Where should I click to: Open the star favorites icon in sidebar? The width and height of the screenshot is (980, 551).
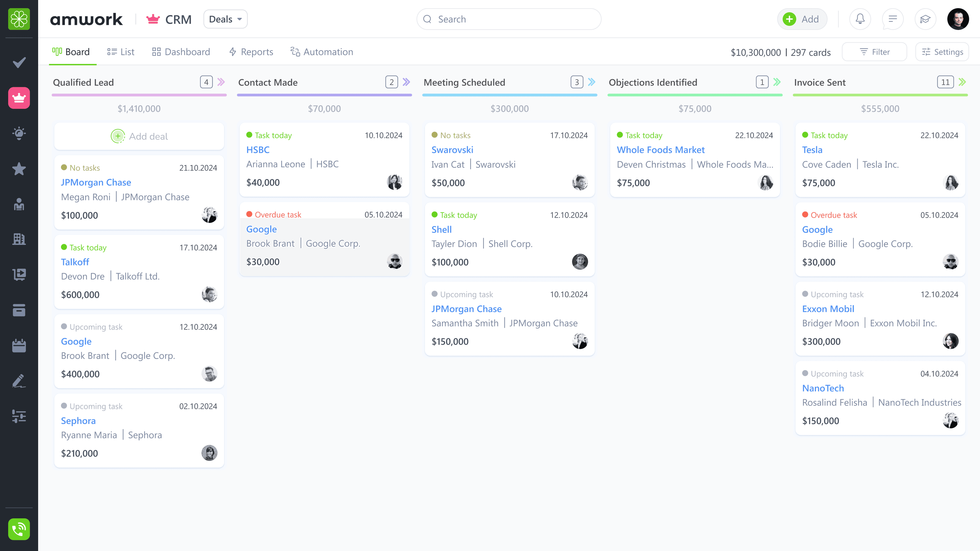pos(19,169)
